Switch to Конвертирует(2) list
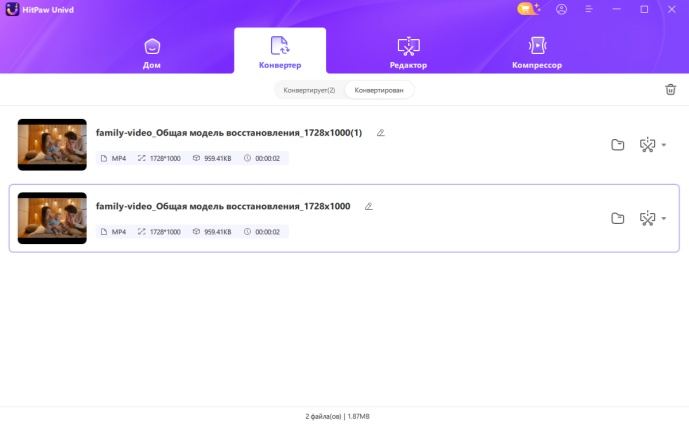This screenshot has height=425, width=689. 309,90
